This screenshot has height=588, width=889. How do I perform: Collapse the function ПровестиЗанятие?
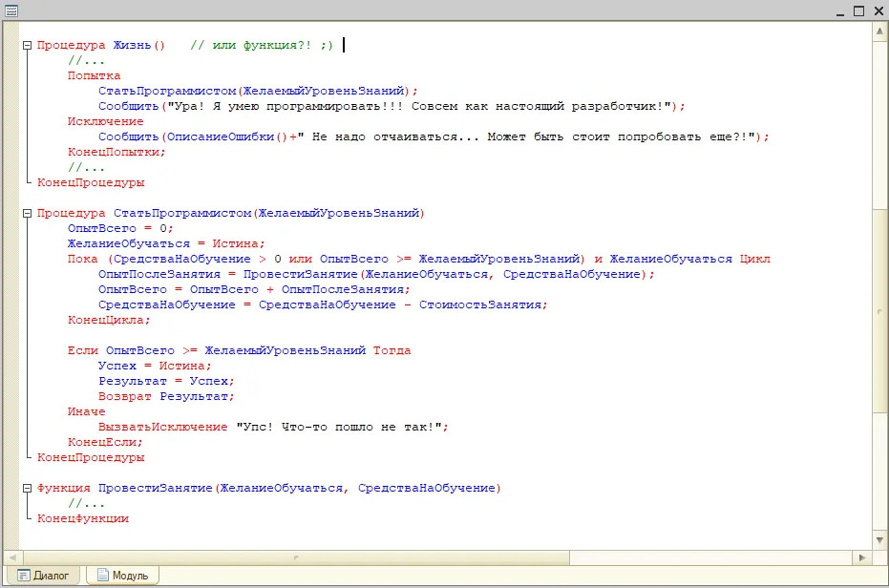(27, 488)
